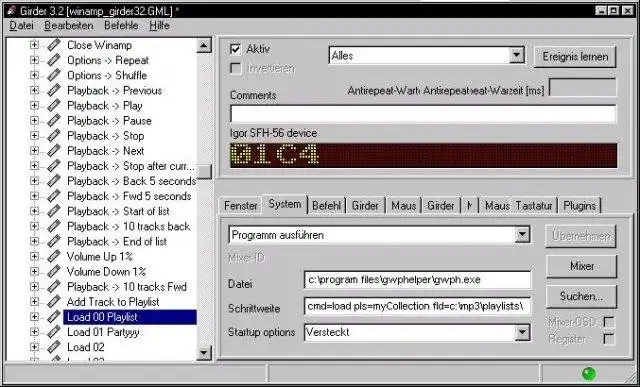
Task: Click the 01C4 LED event code display
Action: (x=424, y=155)
